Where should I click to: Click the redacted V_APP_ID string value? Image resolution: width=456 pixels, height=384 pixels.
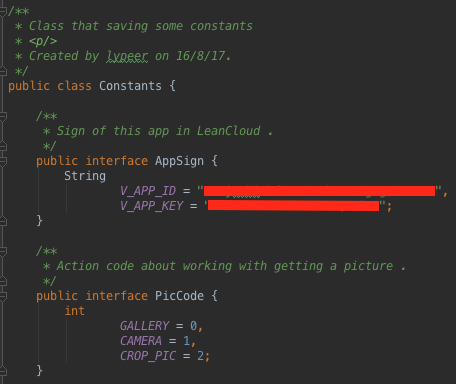click(319, 191)
